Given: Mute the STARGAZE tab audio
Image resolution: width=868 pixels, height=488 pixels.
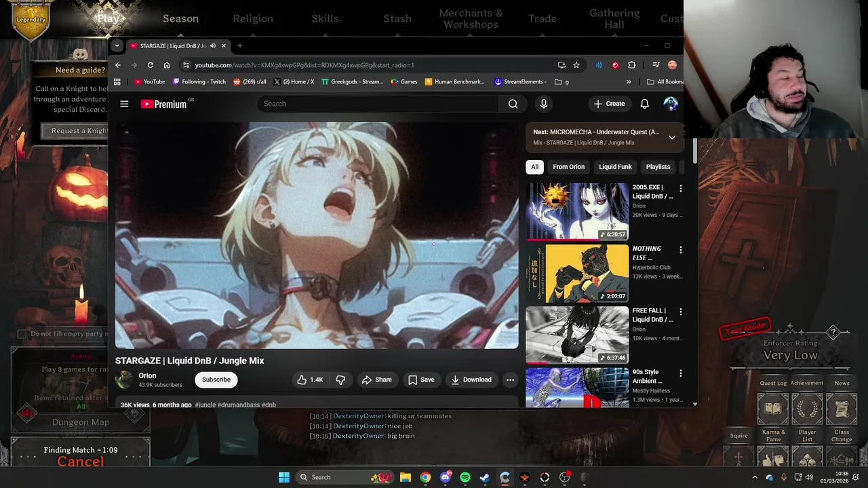Looking at the screenshot, I should point(212,46).
